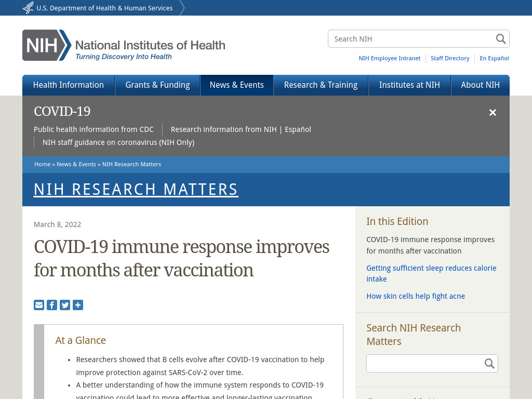Open Public health information from CDC

coord(94,129)
